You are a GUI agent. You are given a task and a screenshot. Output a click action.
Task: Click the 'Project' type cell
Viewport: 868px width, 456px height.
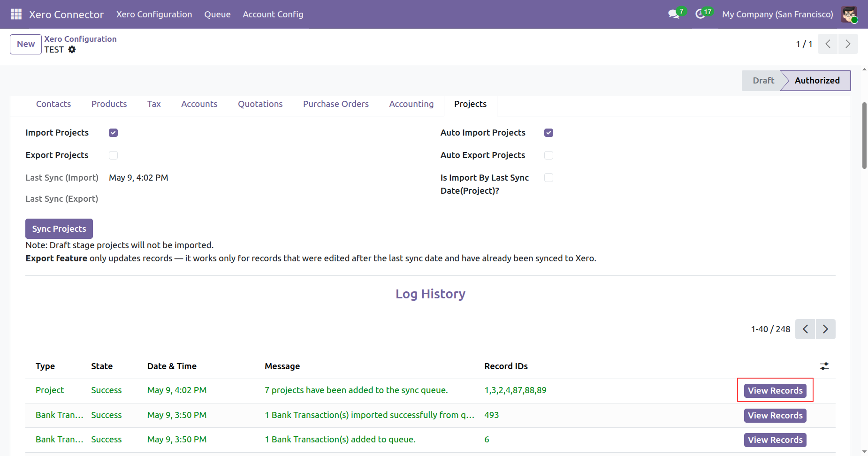coord(50,390)
